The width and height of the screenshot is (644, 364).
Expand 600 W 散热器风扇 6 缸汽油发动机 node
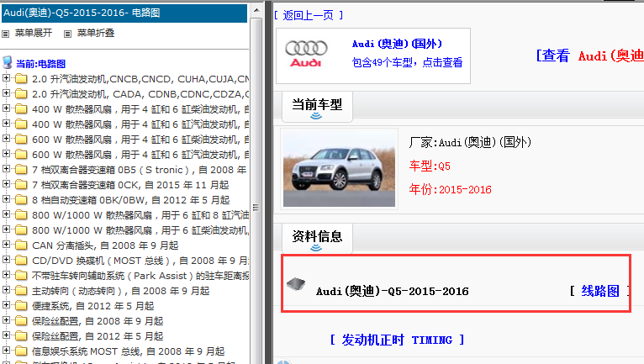point(6,154)
